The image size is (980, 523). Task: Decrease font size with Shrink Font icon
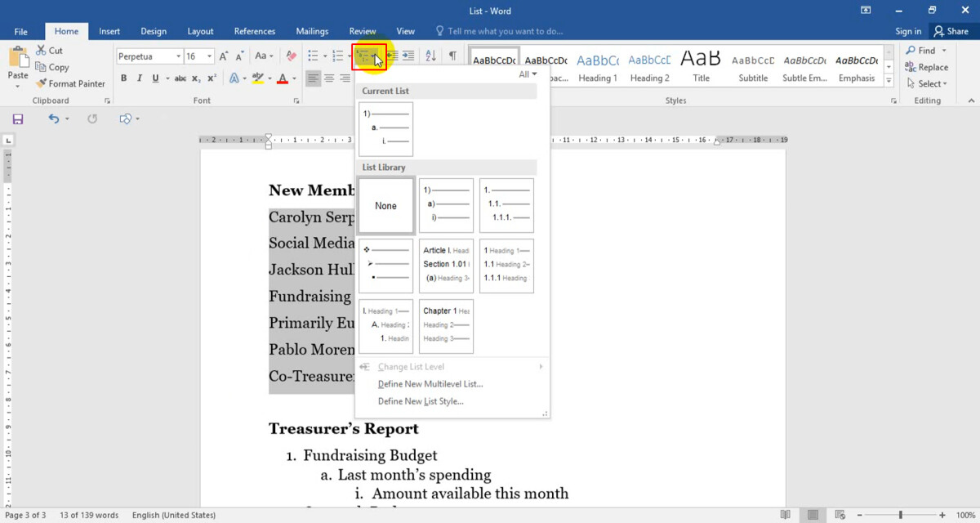click(x=238, y=56)
